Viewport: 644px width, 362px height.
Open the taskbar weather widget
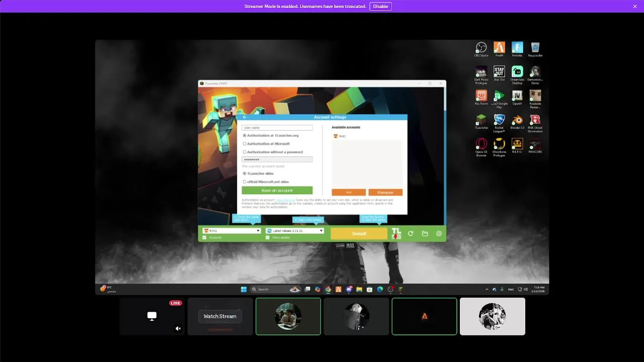pos(109,289)
